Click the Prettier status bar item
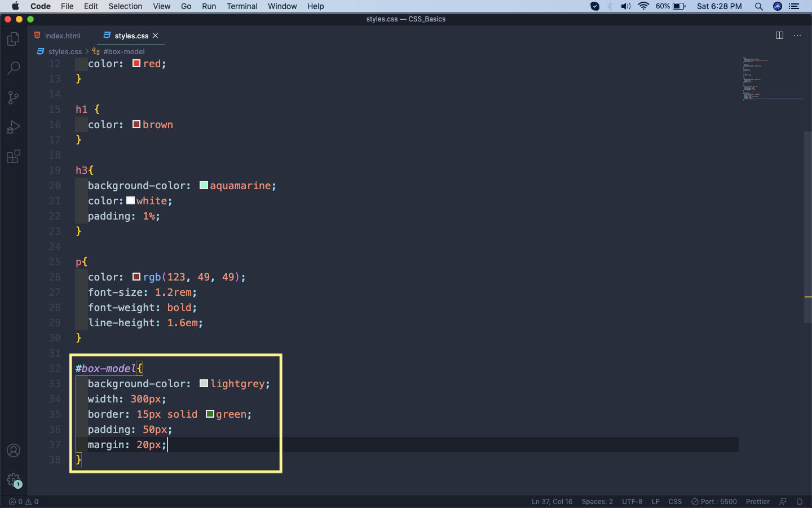The image size is (812, 508). coord(758,501)
